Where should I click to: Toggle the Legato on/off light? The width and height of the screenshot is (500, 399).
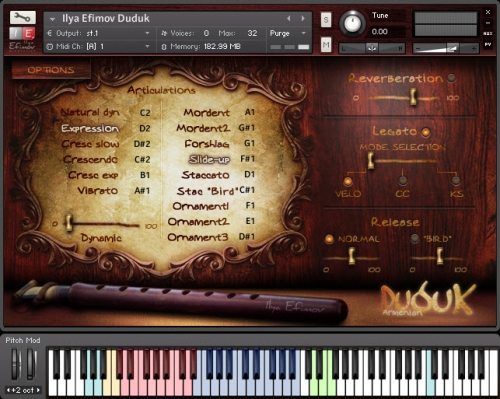point(426,132)
